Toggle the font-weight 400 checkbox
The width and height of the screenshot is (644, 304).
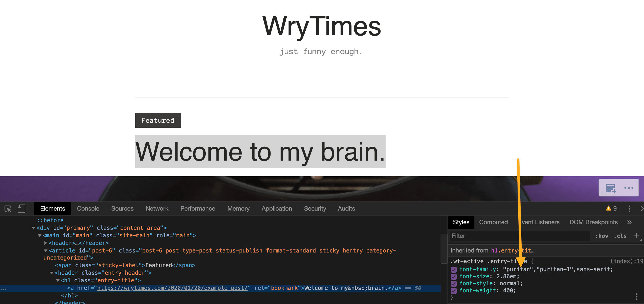coord(454,291)
